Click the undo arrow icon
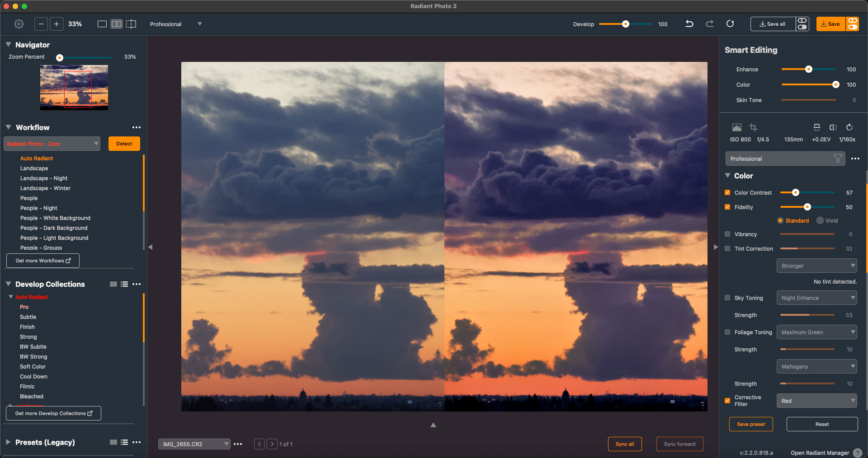Screen dimensions: 868x458 pos(689,24)
